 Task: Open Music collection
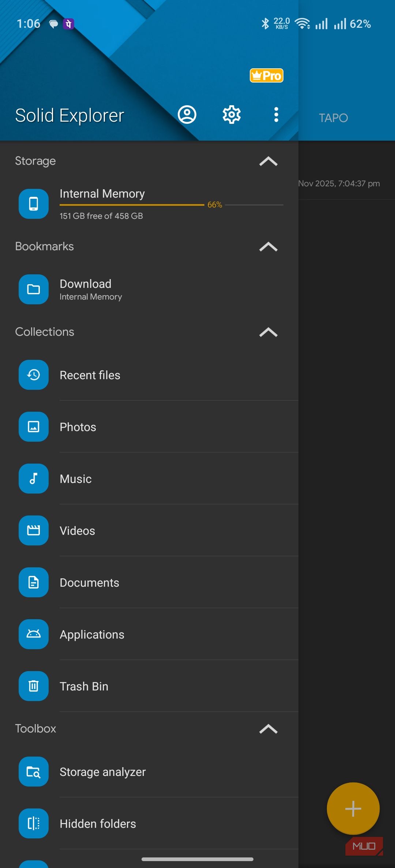(x=149, y=479)
